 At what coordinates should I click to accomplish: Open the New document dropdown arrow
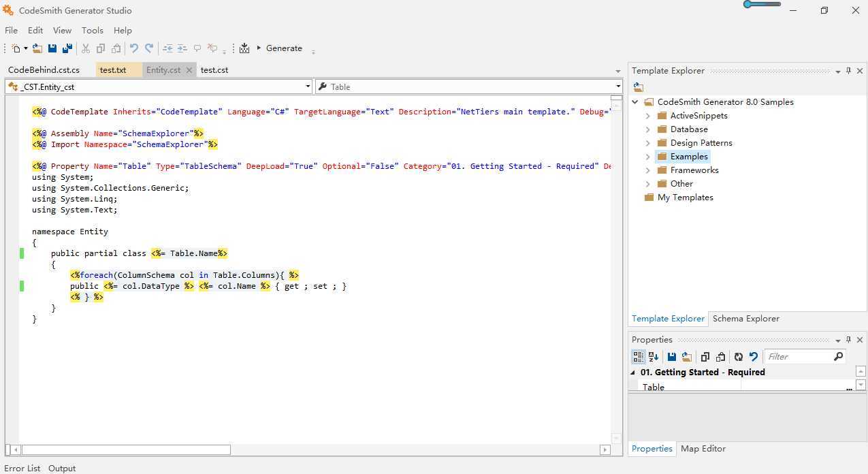26,48
